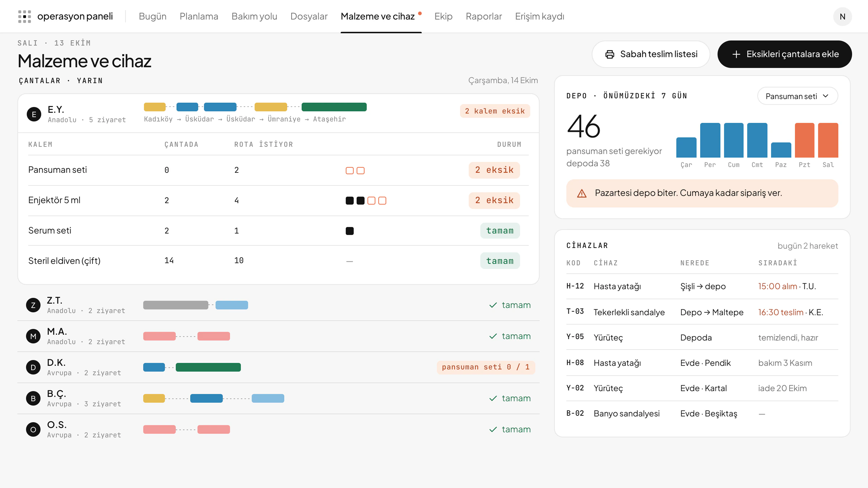Click the Y-05 Yürüteç device row
The image size is (868, 488).
click(x=702, y=338)
